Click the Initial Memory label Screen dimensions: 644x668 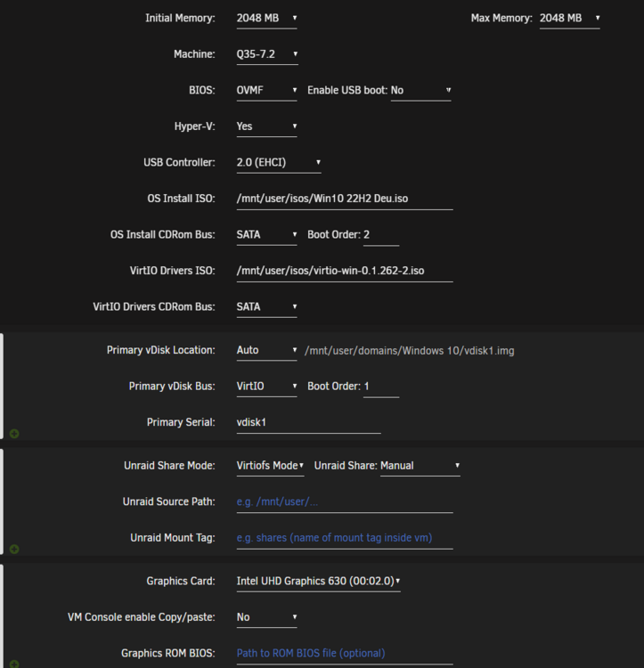(x=180, y=19)
